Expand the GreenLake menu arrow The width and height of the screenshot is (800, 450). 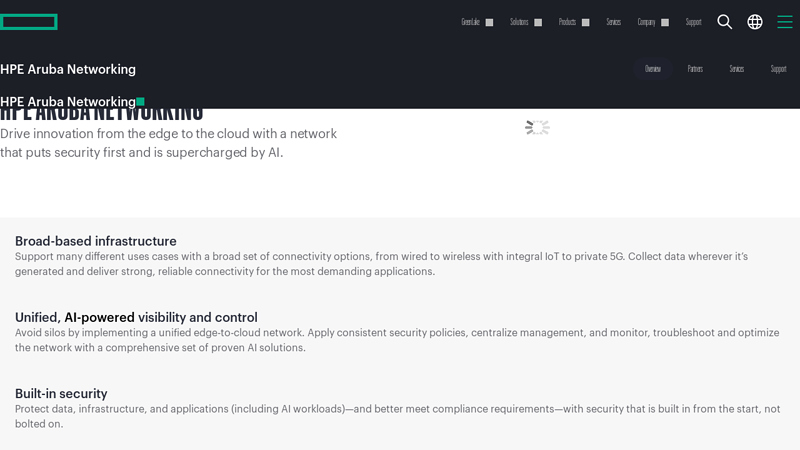coord(489,22)
